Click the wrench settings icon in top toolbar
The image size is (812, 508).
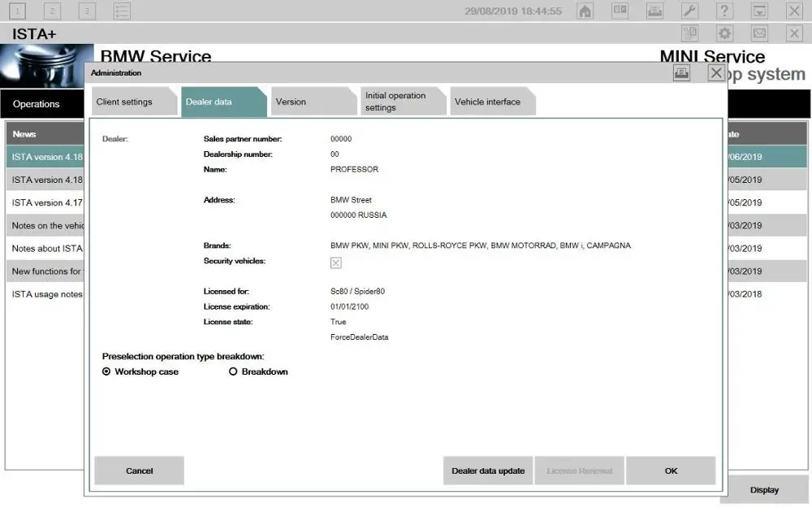pos(689,11)
